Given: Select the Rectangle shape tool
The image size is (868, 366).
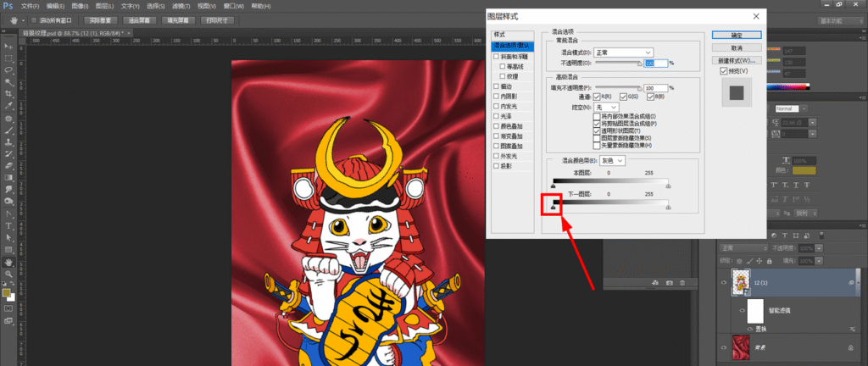Looking at the screenshot, I should click(8, 250).
